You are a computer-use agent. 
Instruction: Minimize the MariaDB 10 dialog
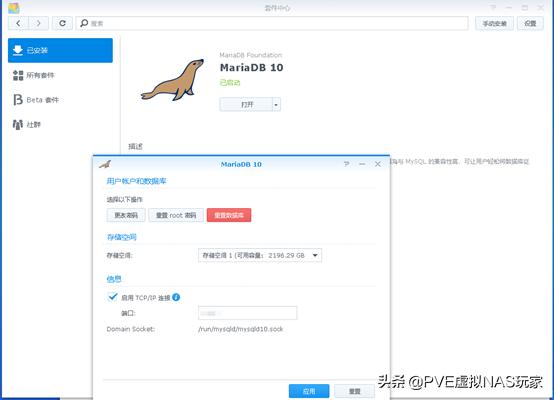(362, 164)
